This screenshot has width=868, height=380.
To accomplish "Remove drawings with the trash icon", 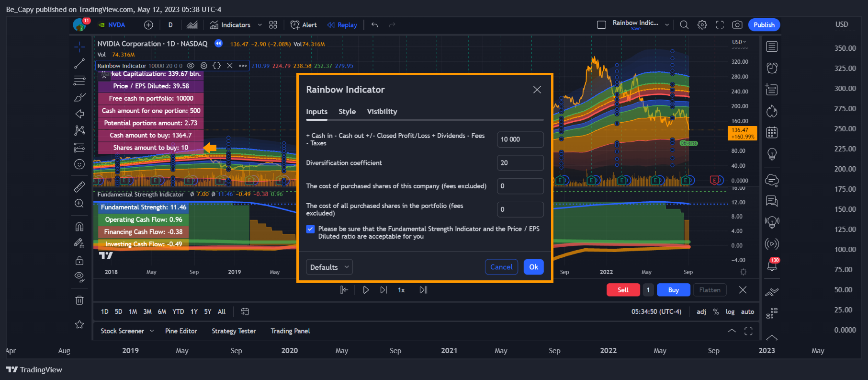I will 79,300.
